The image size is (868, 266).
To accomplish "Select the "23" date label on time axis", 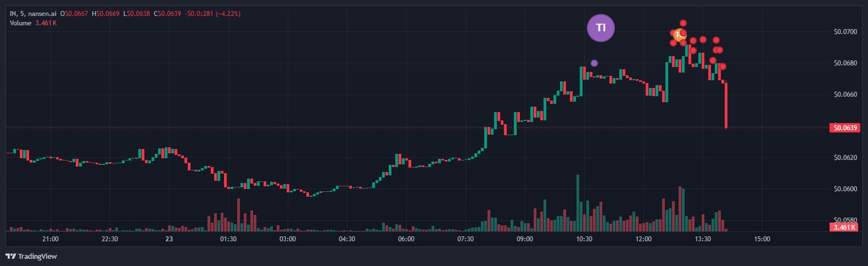I will [x=169, y=239].
